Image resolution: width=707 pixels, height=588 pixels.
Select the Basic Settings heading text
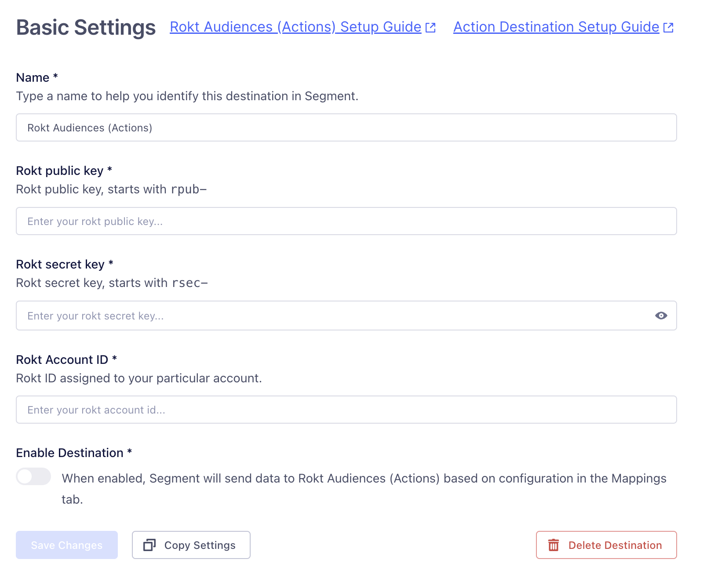click(86, 27)
